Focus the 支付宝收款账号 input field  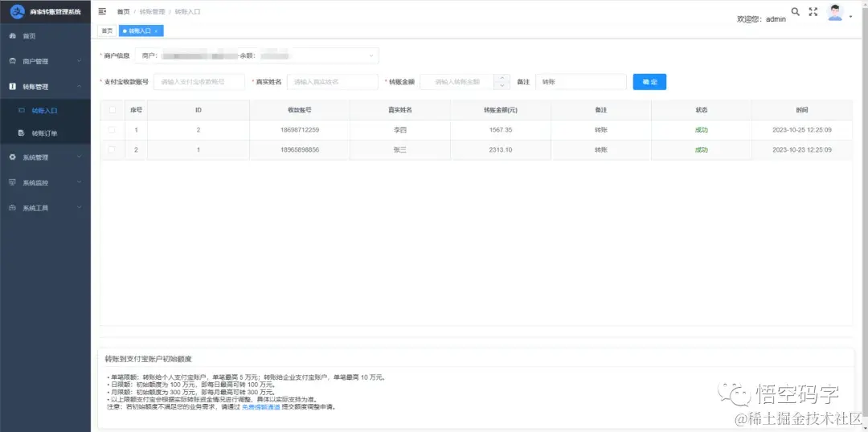(199, 82)
